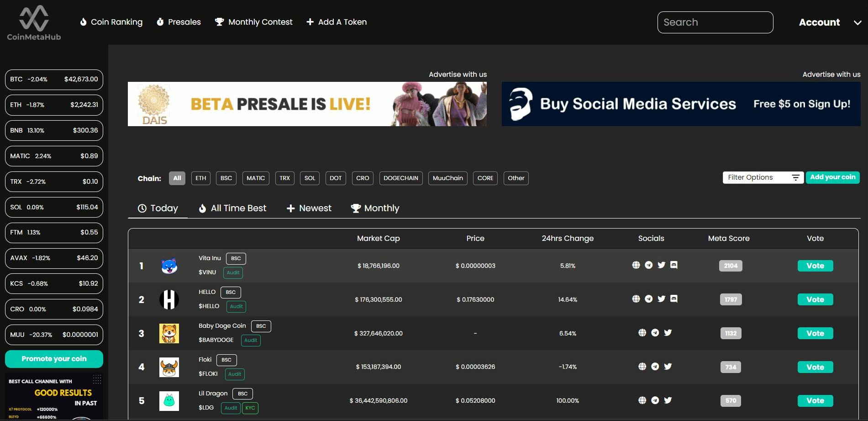Open Lil Dragon website globe icon
The image size is (868, 421).
click(x=642, y=400)
